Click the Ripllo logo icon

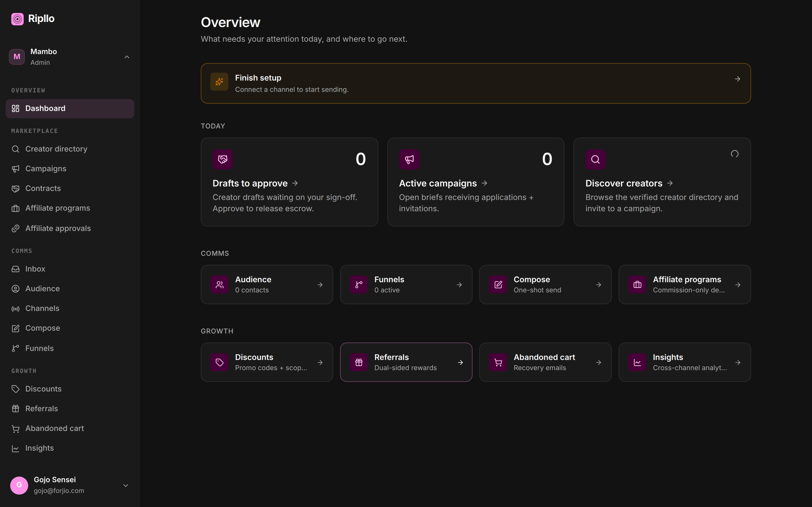17,19
